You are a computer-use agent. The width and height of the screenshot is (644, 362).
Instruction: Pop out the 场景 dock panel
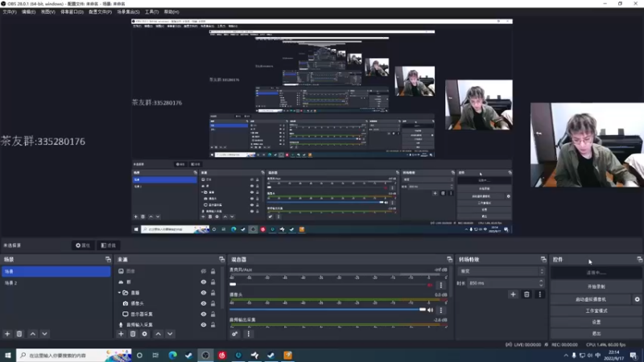108,259
